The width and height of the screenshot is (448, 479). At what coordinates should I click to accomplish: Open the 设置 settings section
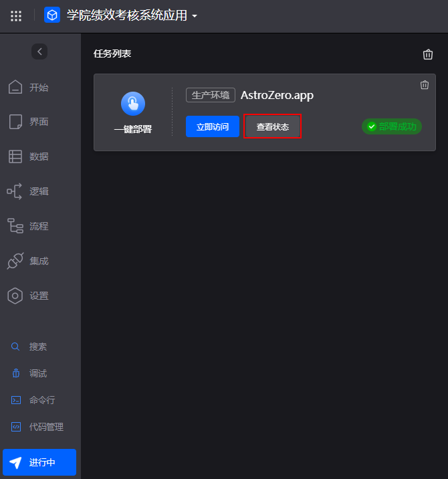point(28,296)
